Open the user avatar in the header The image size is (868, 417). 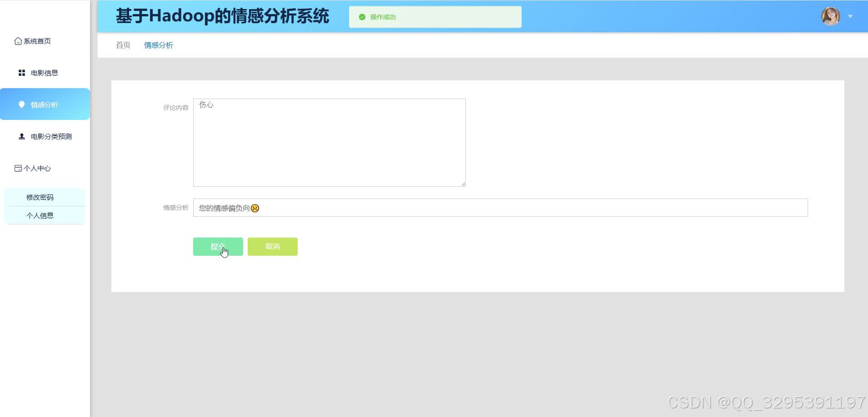[830, 16]
